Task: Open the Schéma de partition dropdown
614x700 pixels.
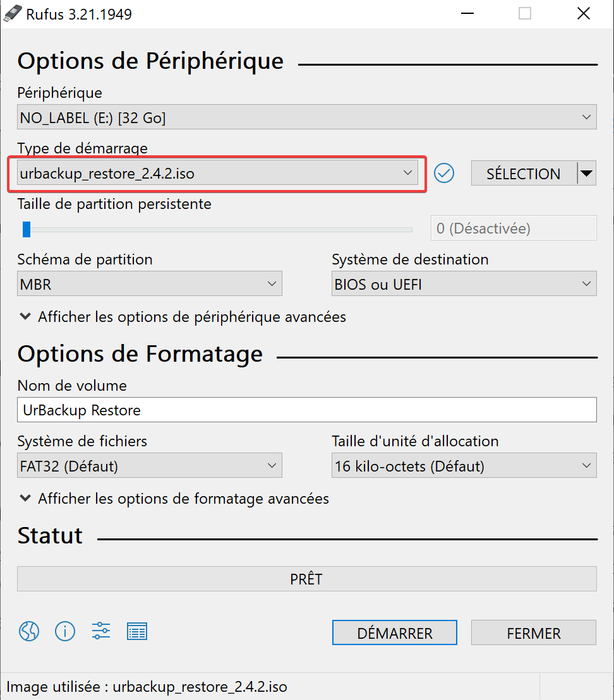Action: tap(149, 285)
